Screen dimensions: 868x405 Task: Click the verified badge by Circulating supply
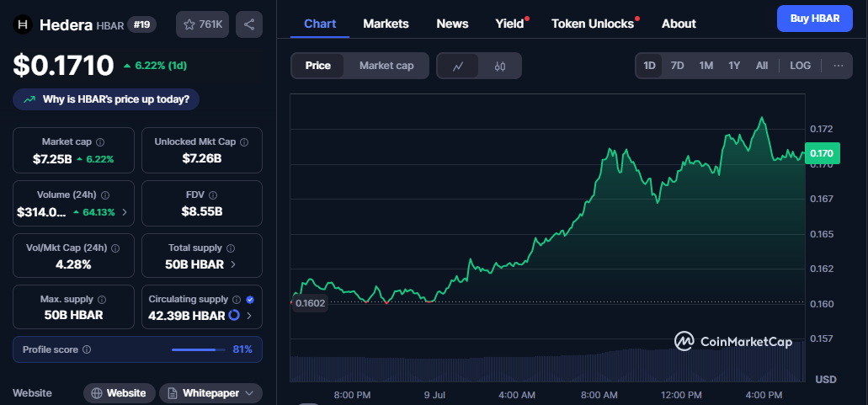point(250,299)
